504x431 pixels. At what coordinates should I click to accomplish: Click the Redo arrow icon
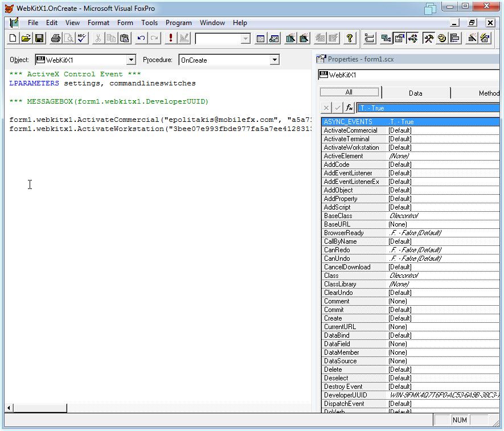tap(154, 38)
